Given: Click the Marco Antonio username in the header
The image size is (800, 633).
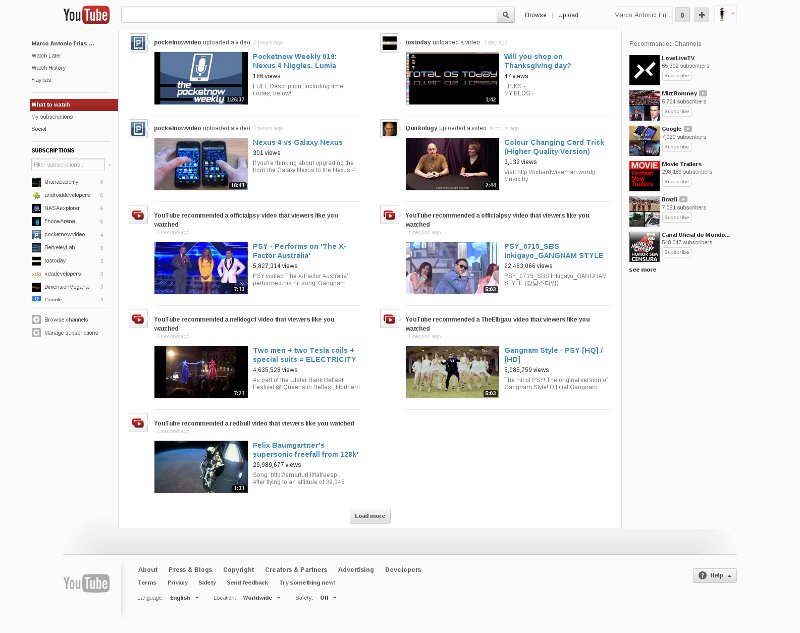Looking at the screenshot, I should tap(641, 15).
